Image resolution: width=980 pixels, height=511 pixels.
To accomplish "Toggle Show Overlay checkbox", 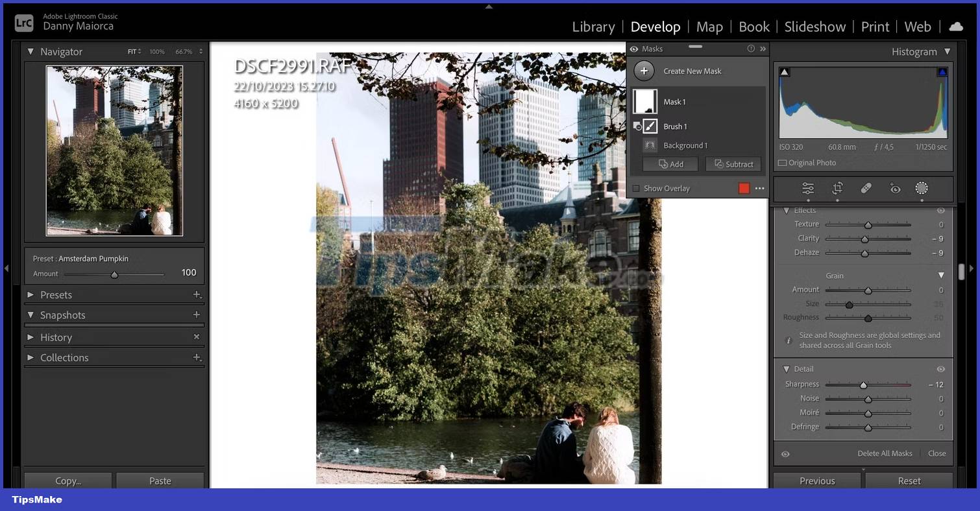I will point(637,188).
